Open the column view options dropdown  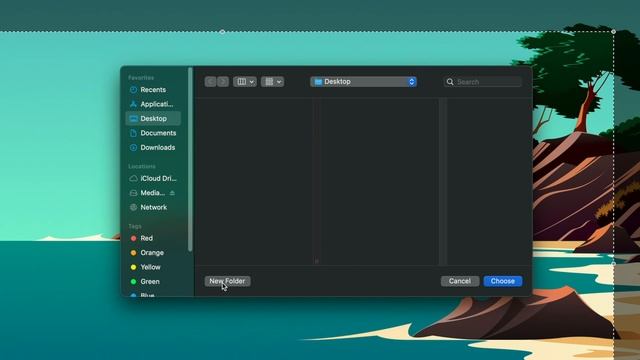click(245, 82)
